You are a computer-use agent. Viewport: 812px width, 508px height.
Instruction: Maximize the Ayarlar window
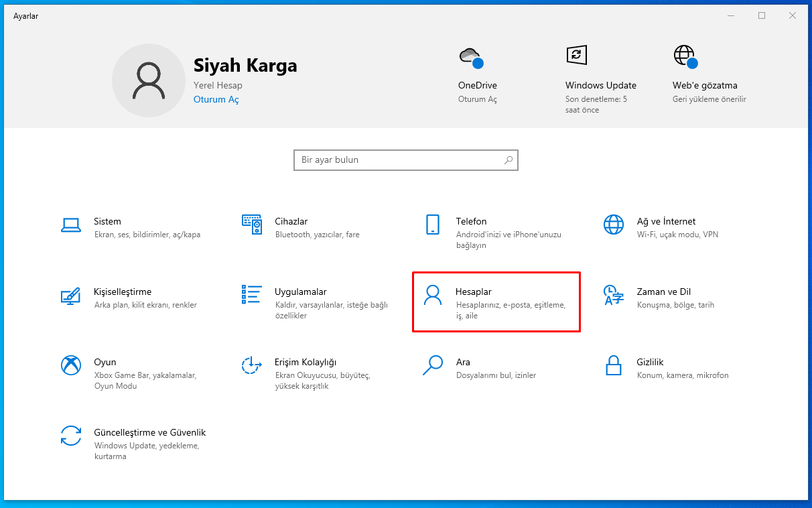[762, 15]
